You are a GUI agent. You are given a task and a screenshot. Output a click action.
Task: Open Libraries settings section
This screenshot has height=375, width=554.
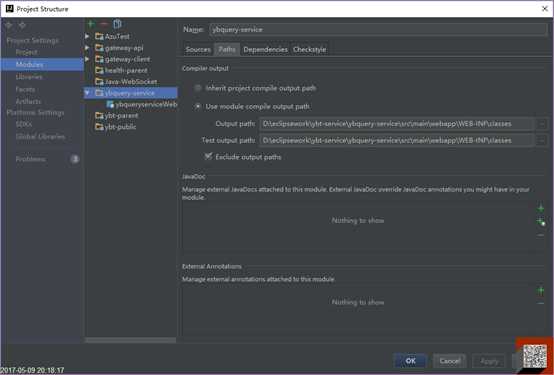pyautogui.click(x=29, y=77)
